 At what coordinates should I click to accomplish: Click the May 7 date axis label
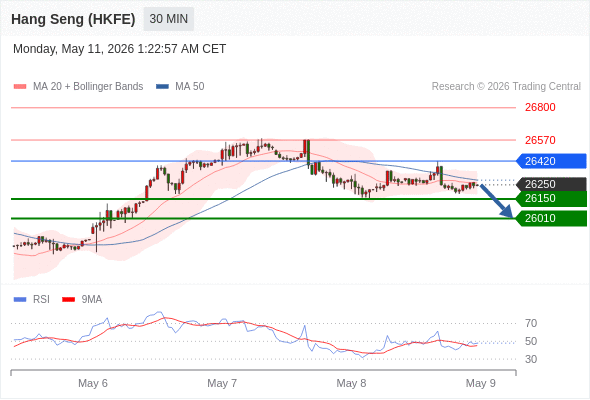click(x=222, y=383)
